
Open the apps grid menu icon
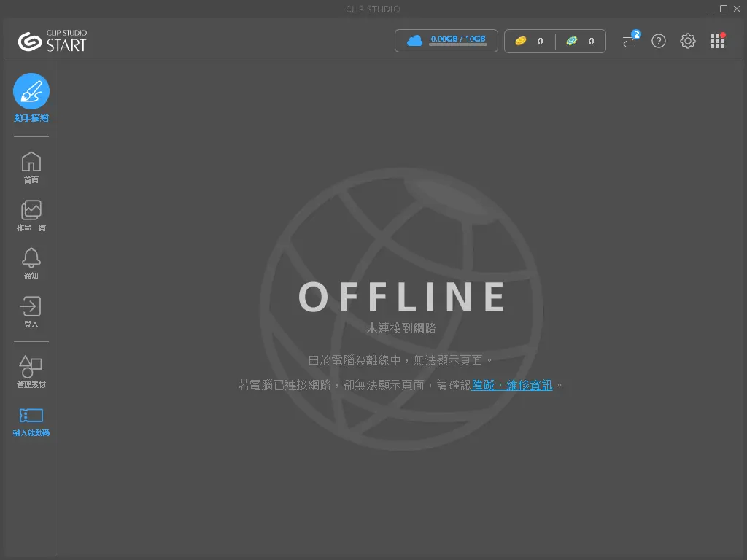717,41
